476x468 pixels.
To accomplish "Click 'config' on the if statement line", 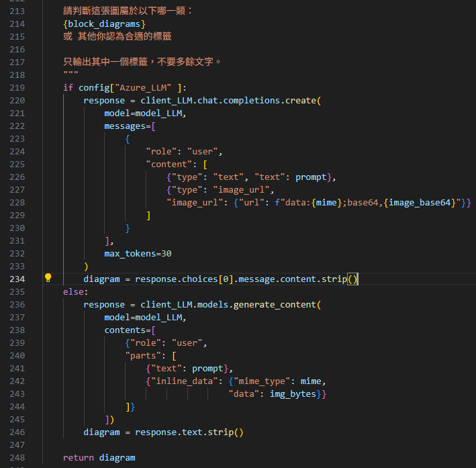I will [94, 88].
